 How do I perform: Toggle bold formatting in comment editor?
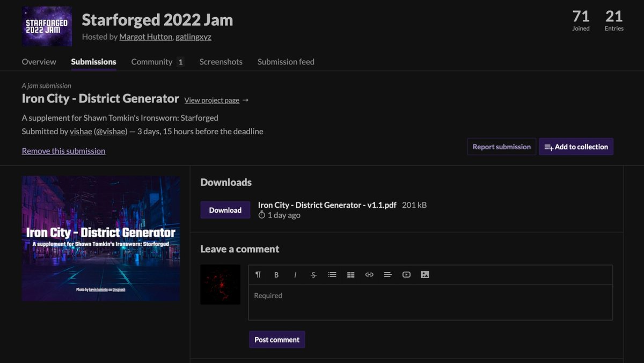pyautogui.click(x=276, y=274)
